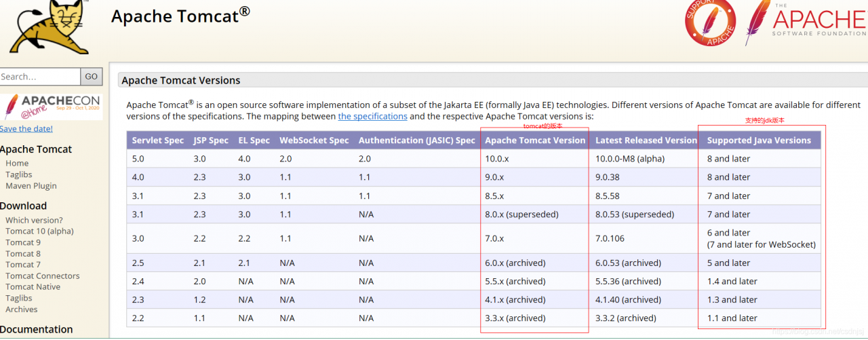This screenshot has height=340, width=868.
Task: Click the Apache Tomcat Versions section heading
Action: [x=181, y=80]
